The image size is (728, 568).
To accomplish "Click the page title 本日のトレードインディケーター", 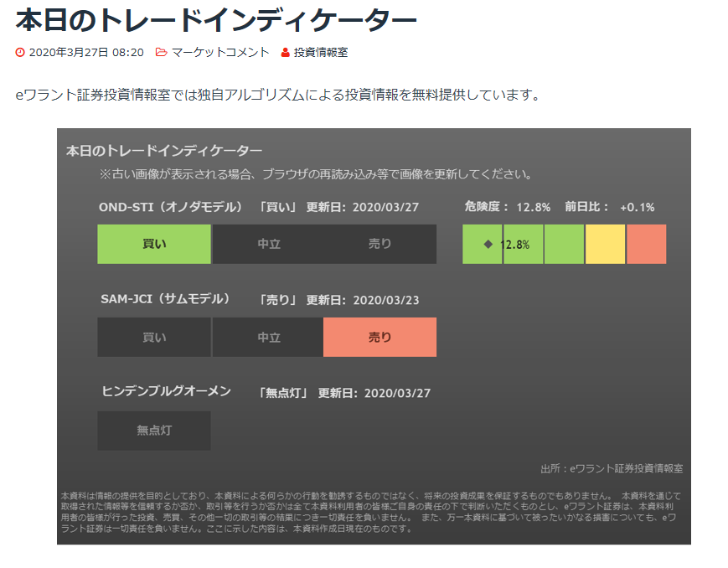I will tap(216, 20).
